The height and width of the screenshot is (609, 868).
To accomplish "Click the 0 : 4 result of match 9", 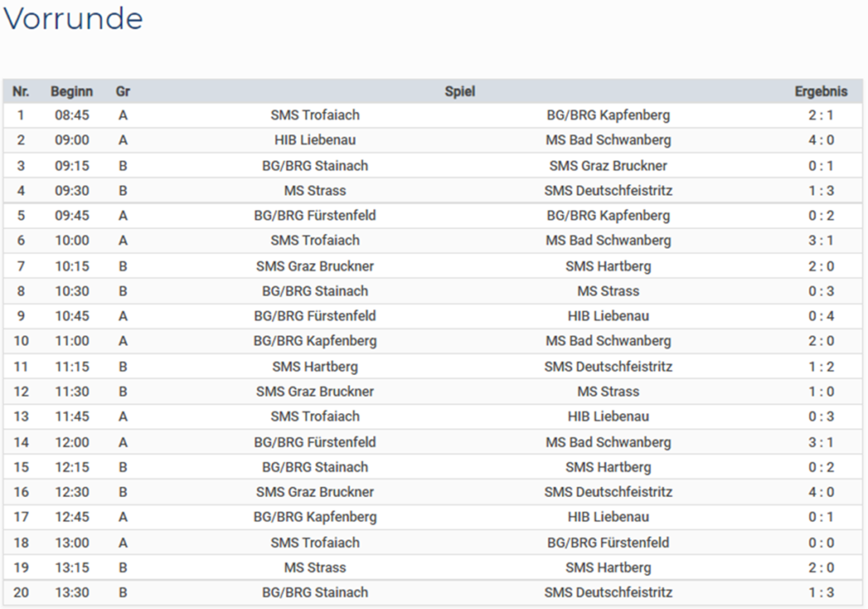I will pos(820,316).
